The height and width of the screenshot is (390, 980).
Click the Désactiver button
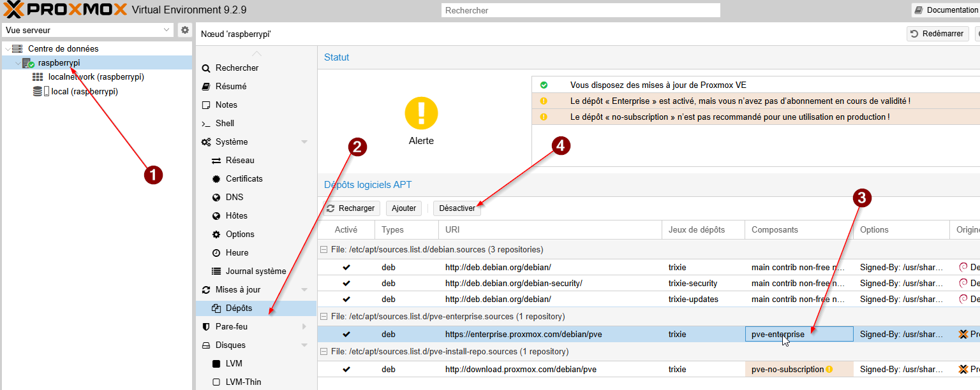point(457,208)
